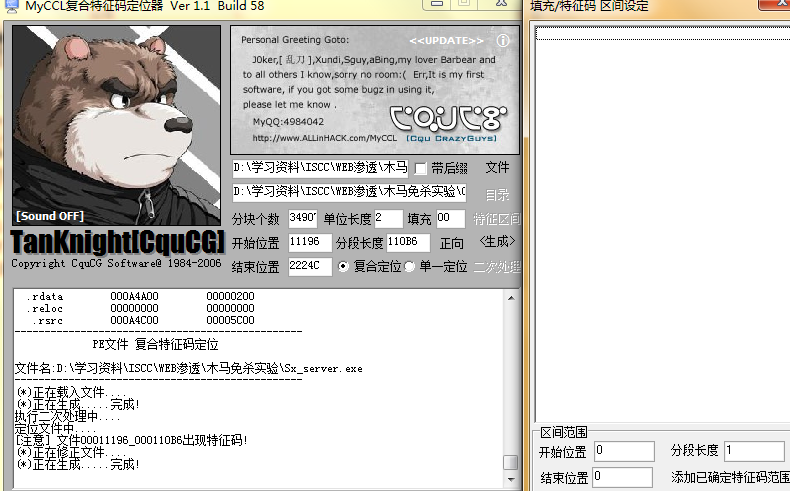Viewport: 790px width, 491px height.
Task: Click the log scrollbar down arrow
Action: [511, 479]
